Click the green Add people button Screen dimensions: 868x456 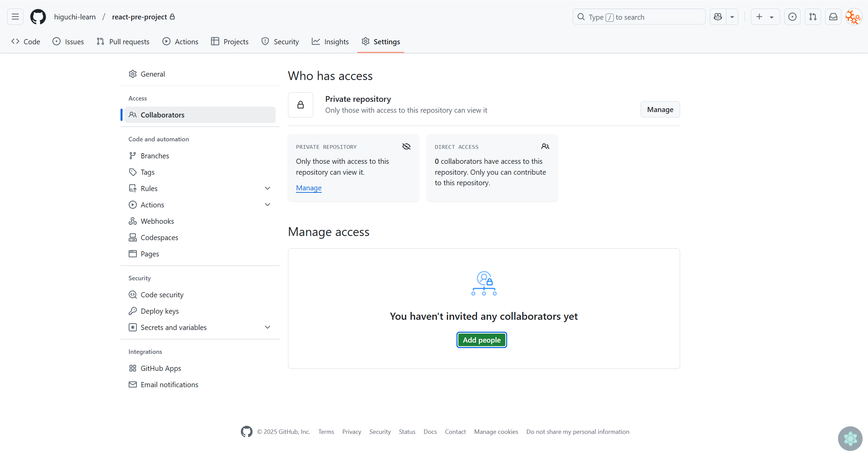tap(481, 340)
